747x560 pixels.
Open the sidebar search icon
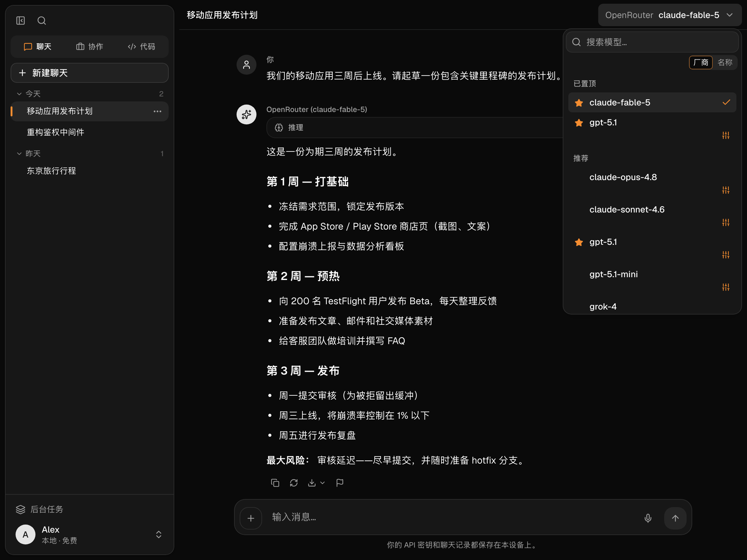pyautogui.click(x=41, y=21)
